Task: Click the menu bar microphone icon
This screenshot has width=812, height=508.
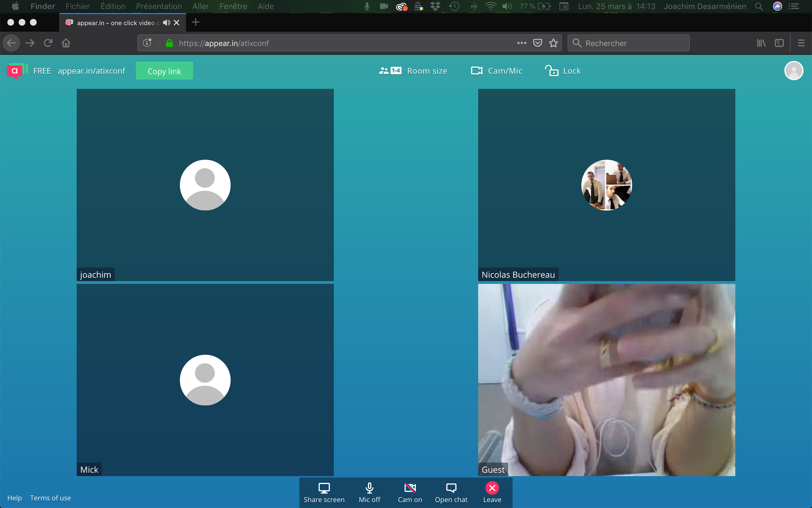Action: (x=367, y=6)
